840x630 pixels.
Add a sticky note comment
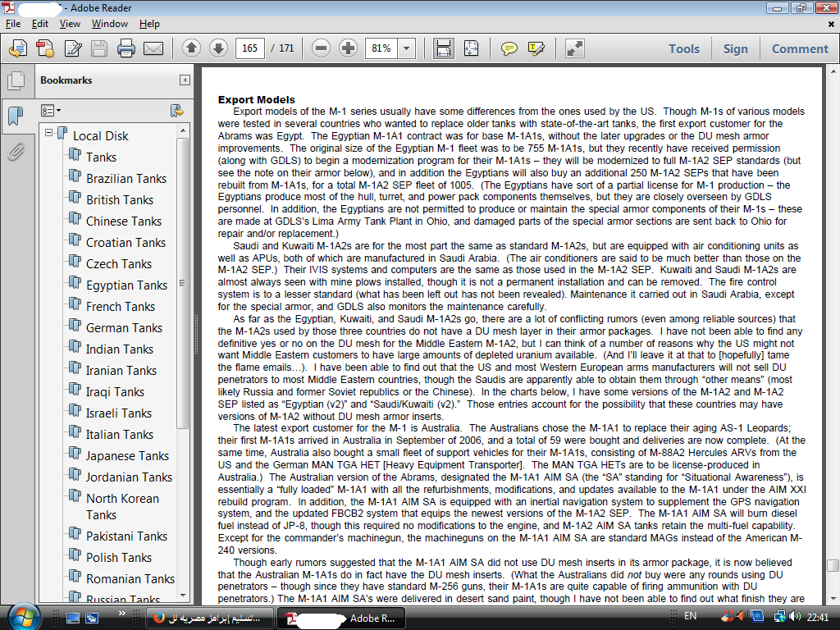point(509,48)
